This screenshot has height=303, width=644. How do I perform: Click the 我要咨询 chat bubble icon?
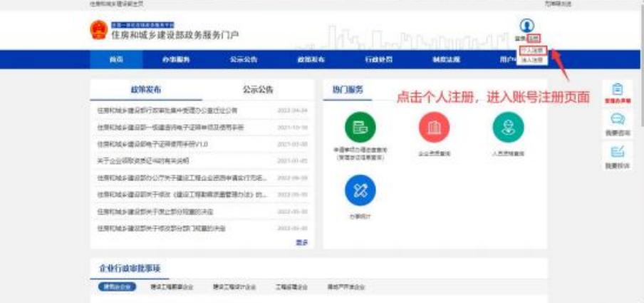click(618, 120)
